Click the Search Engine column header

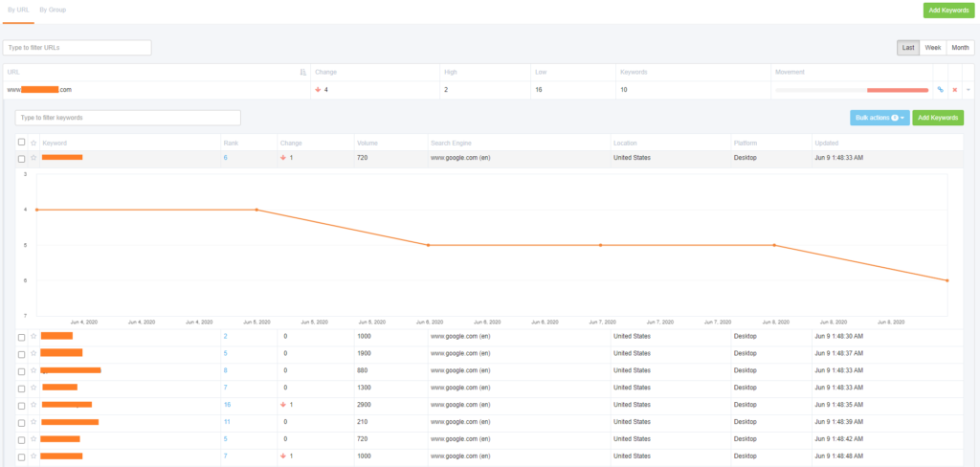[x=451, y=144]
